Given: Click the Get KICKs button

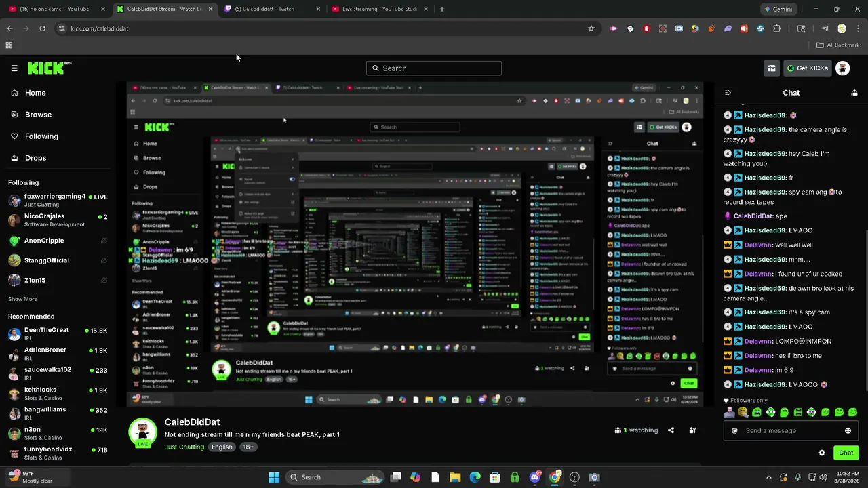Looking at the screenshot, I should coord(807,68).
